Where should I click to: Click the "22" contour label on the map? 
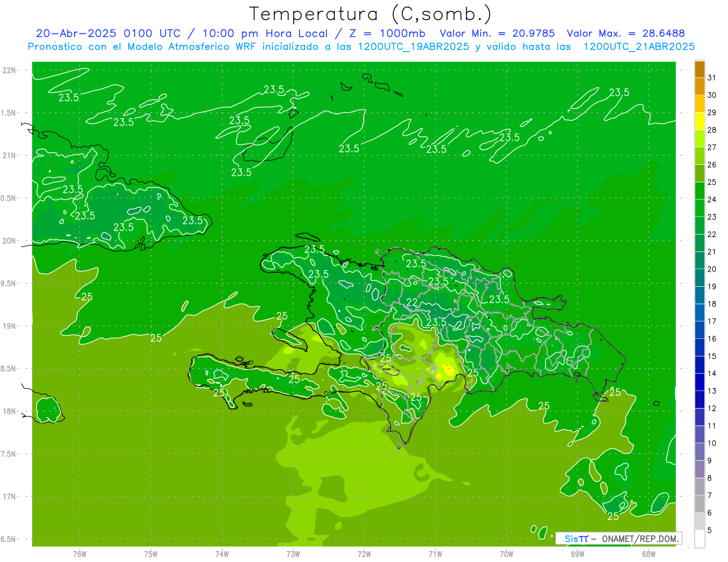pos(412,303)
